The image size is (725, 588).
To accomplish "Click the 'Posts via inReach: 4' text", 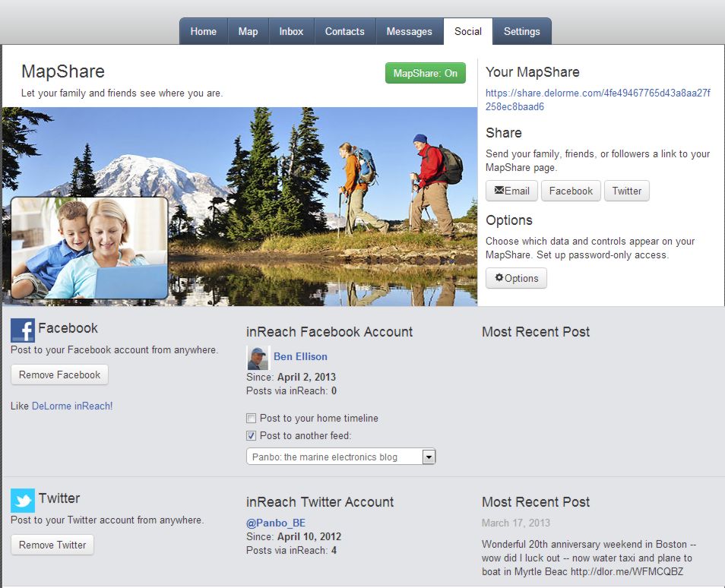I will (291, 551).
